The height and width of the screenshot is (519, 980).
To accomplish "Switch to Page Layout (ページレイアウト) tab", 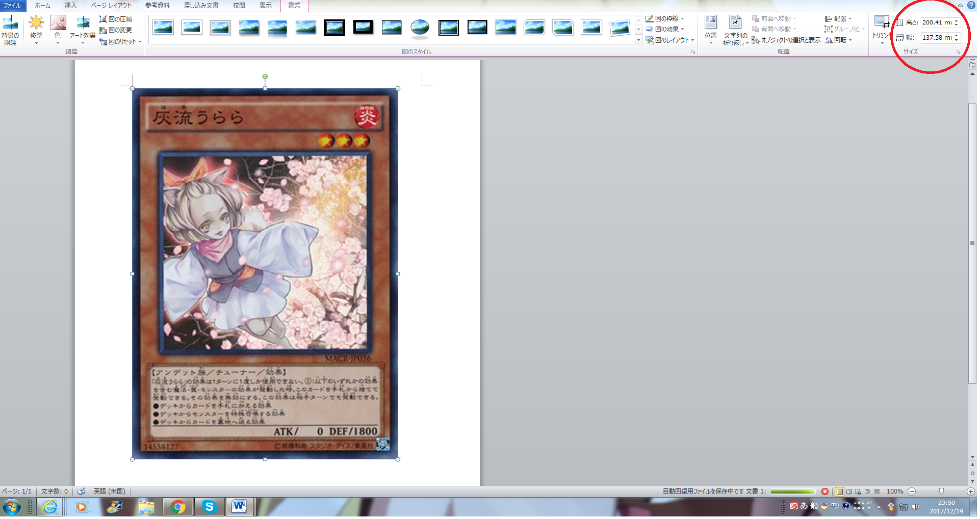I will point(111,6).
